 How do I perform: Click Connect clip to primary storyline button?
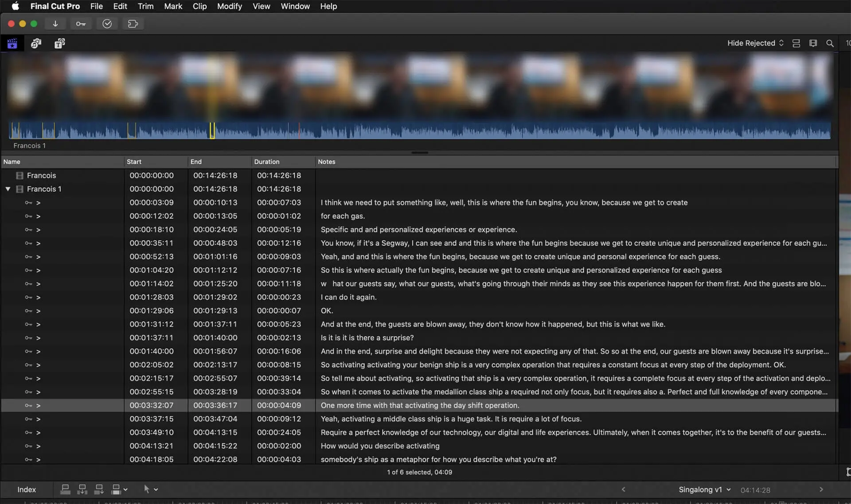(65, 489)
